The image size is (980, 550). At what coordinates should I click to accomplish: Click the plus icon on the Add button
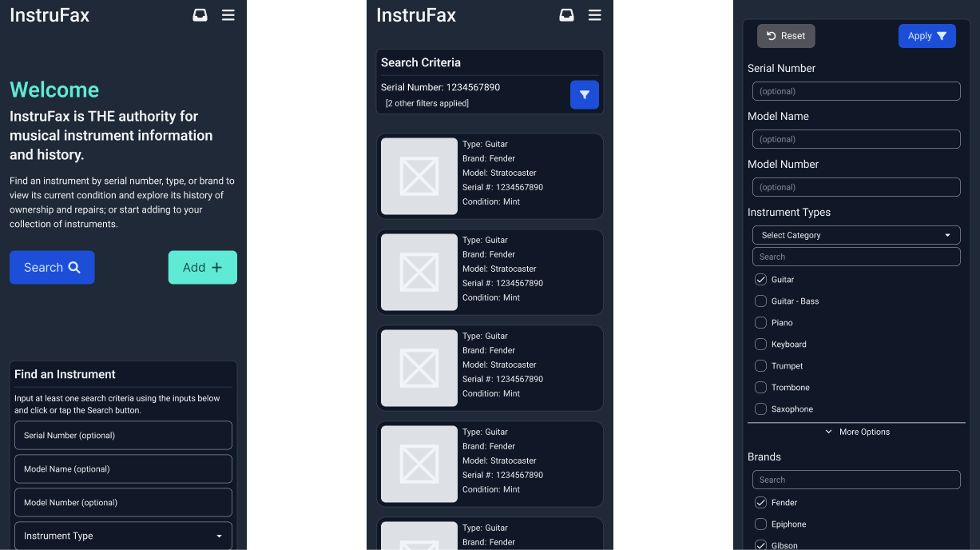click(217, 266)
